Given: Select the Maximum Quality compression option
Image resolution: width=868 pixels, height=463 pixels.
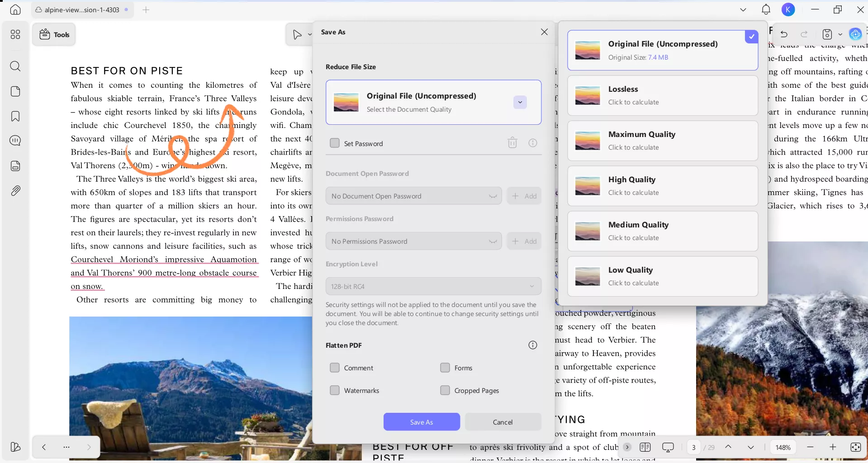Looking at the screenshot, I should pyautogui.click(x=662, y=141).
